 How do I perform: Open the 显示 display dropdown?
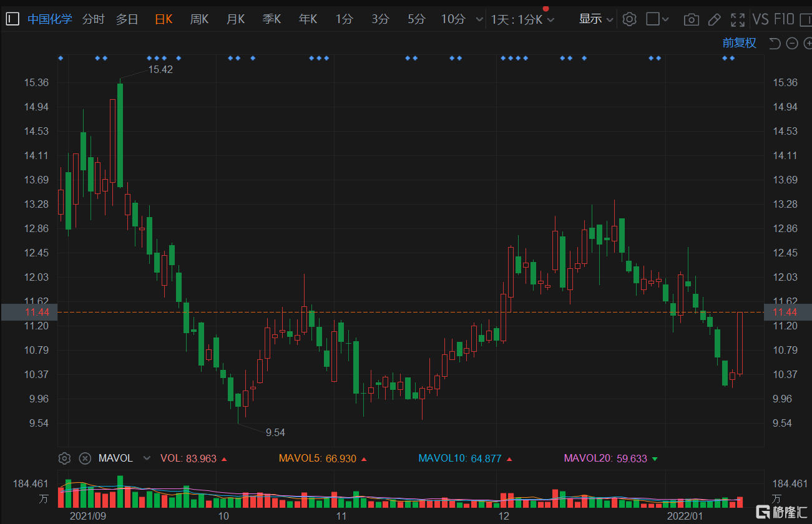595,19
